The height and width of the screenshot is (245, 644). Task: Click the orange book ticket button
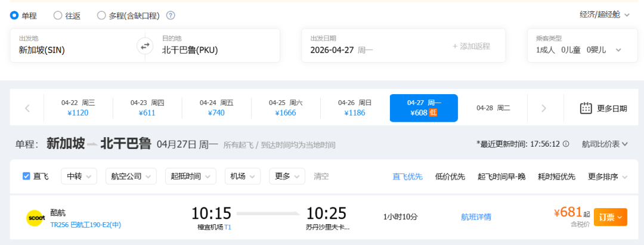pos(610,218)
